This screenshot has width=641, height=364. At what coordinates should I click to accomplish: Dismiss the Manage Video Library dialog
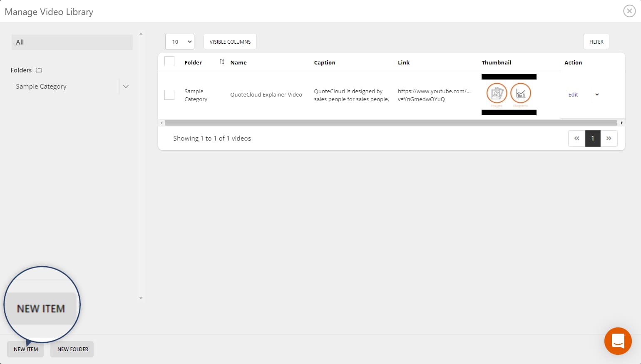click(x=629, y=11)
